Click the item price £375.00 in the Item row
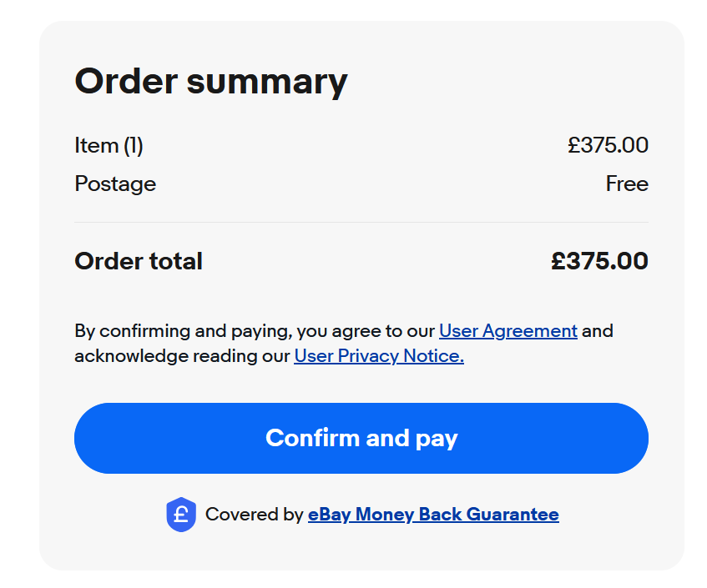 pyautogui.click(x=608, y=146)
